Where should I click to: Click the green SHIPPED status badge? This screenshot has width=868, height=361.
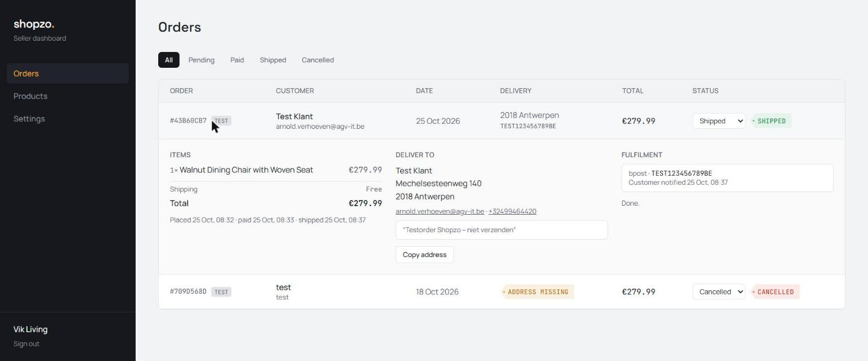coord(771,121)
